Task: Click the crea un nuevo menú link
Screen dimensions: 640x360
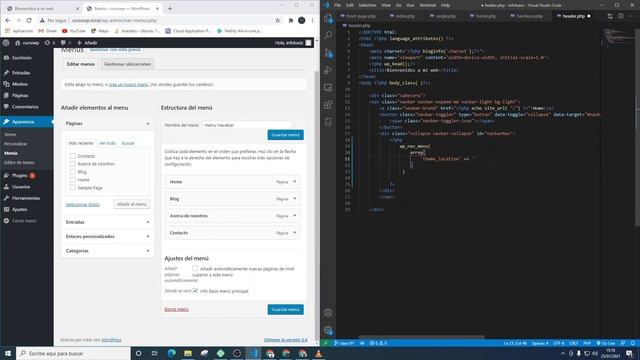Action: click(129, 84)
